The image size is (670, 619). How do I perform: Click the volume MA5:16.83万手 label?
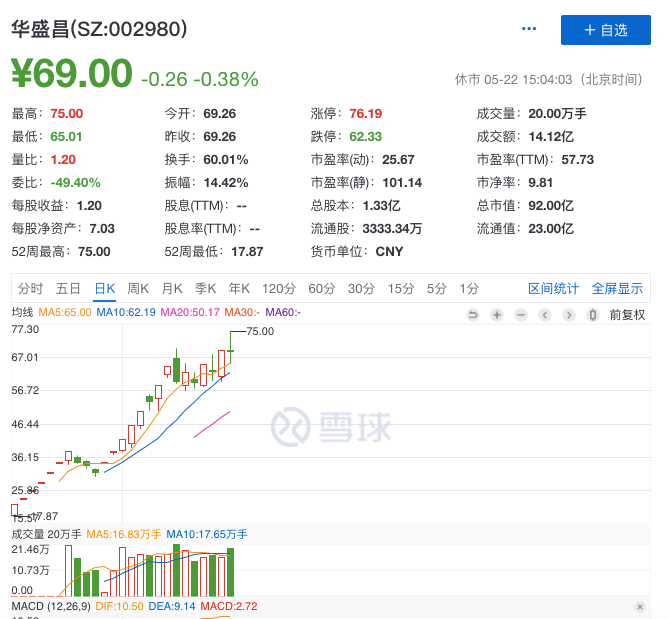tap(123, 534)
